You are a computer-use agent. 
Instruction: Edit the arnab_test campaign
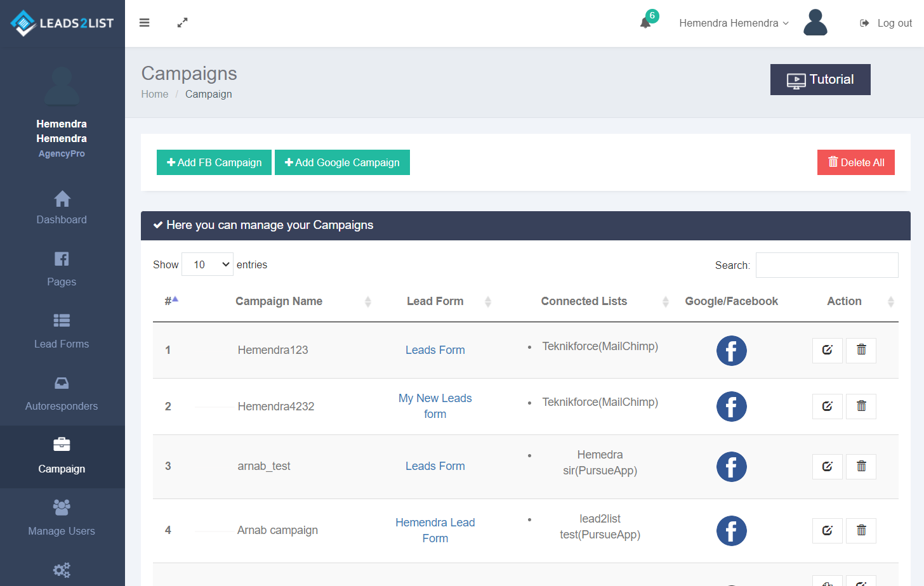pyautogui.click(x=827, y=467)
